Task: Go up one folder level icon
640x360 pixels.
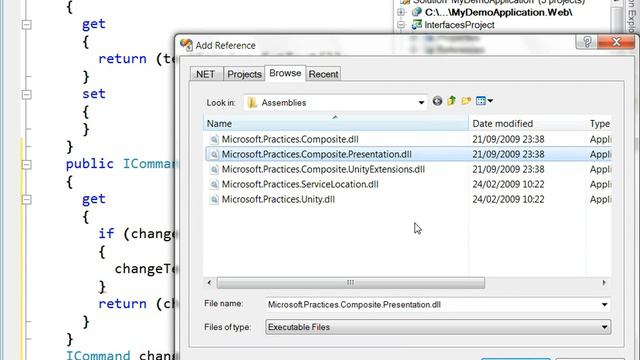Action: [x=451, y=101]
